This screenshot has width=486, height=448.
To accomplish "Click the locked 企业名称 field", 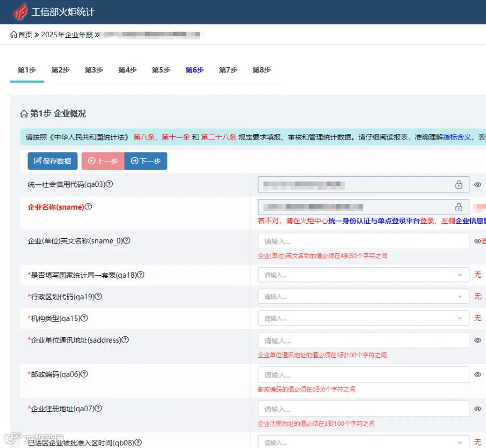I will pos(363,207).
